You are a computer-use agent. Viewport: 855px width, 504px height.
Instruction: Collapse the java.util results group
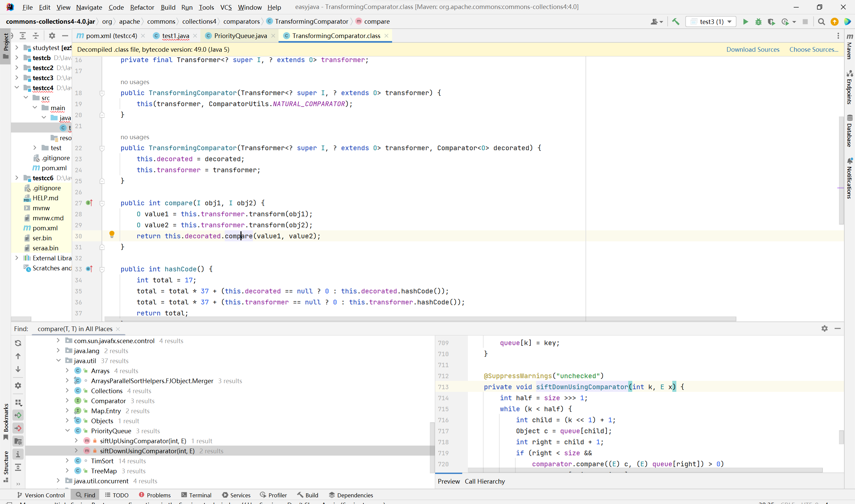pos(58,360)
